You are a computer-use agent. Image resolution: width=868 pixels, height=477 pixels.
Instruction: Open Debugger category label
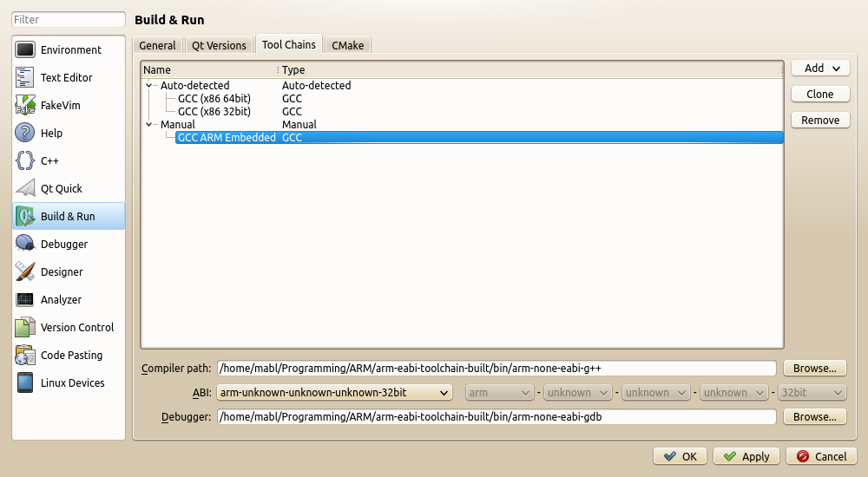tap(64, 244)
